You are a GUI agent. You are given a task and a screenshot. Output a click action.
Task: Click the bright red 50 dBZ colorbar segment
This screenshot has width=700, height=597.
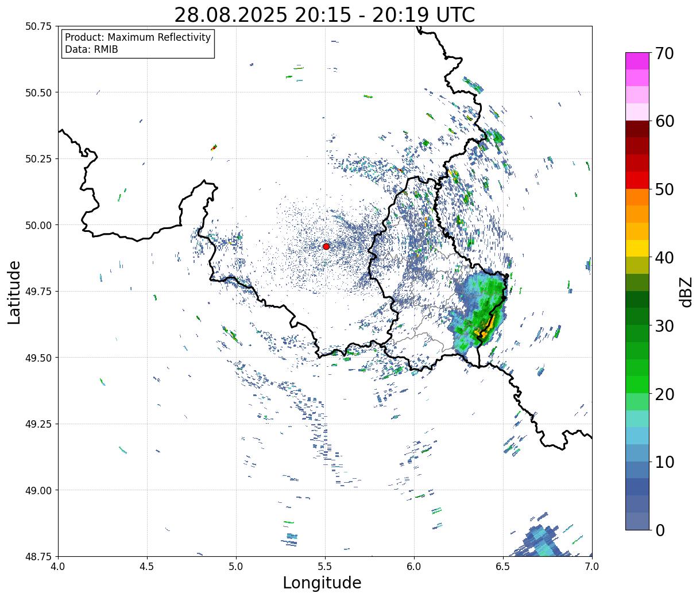pyautogui.click(x=637, y=180)
